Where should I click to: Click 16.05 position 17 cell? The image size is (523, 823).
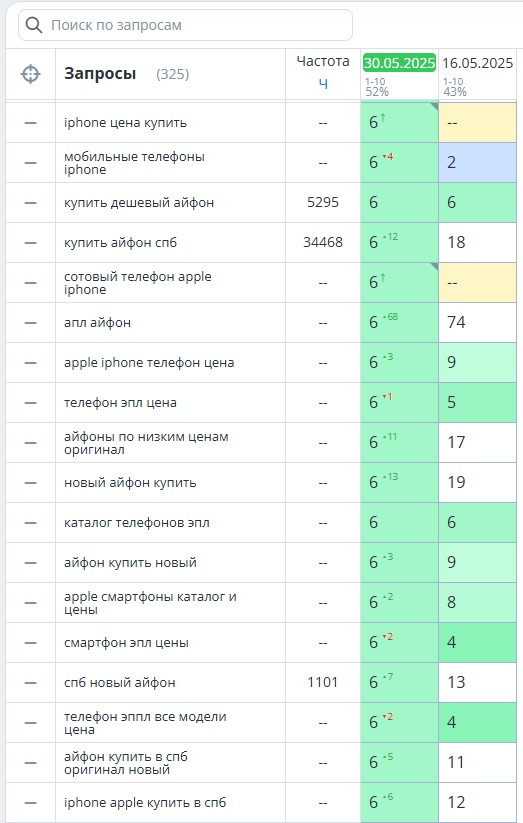click(477, 443)
